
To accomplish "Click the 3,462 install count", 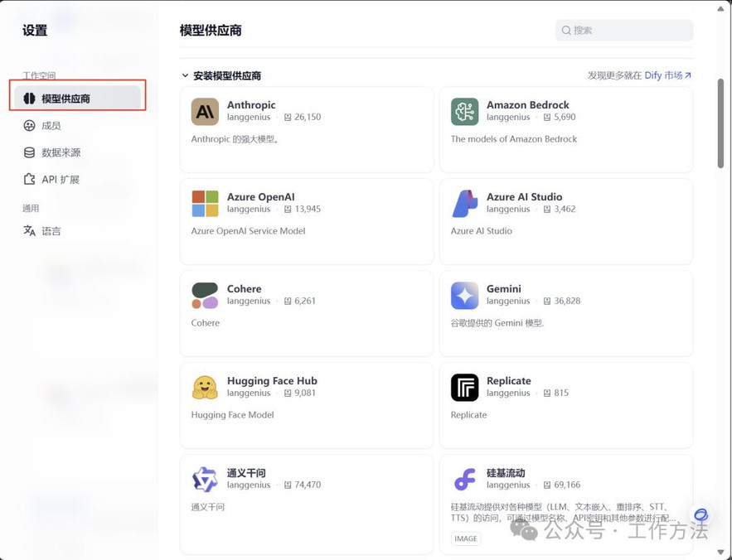I will [565, 209].
